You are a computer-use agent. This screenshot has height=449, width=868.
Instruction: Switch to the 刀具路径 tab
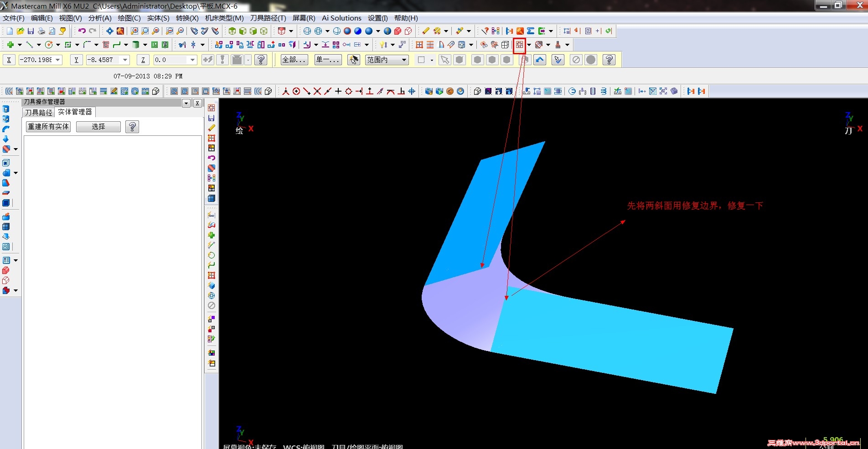(x=39, y=112)
